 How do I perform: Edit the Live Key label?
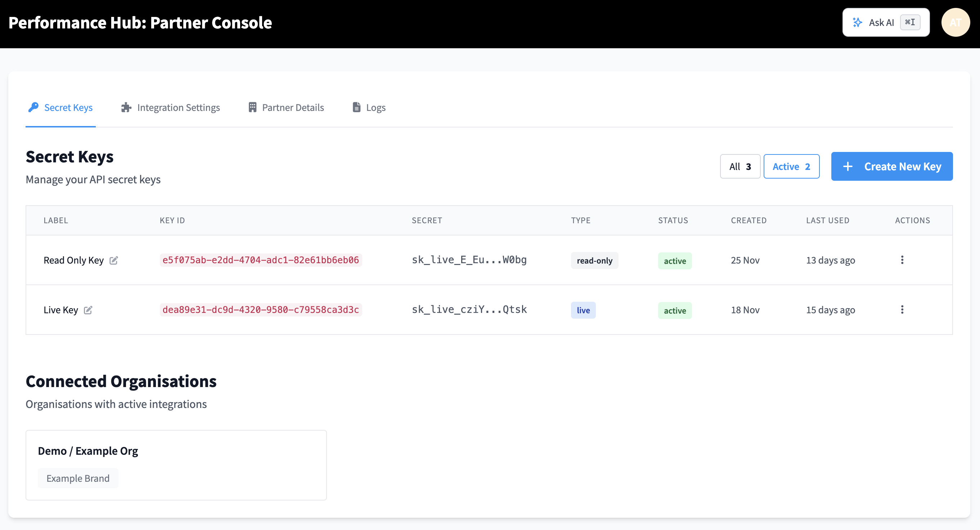click(88, 310)
